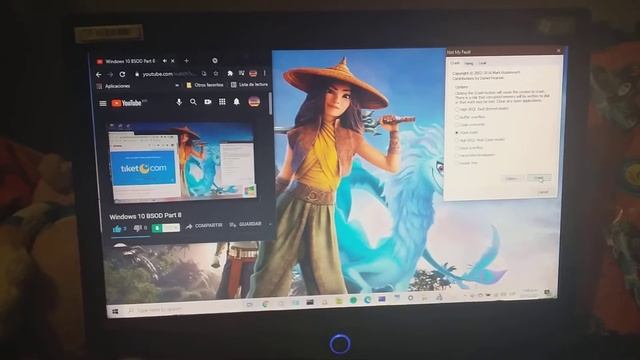
Task: Open YouTube notifications bell
Action: 236,101
